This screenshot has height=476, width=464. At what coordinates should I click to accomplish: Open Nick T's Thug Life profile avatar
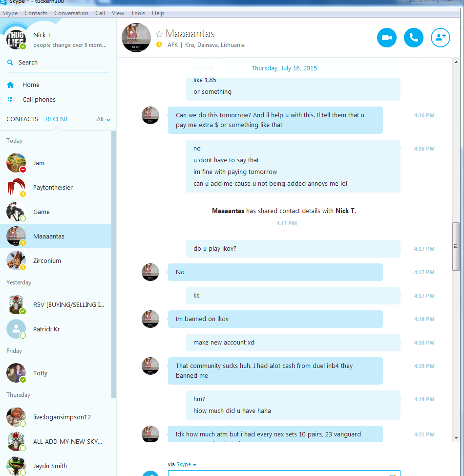[x=16, y=40]
